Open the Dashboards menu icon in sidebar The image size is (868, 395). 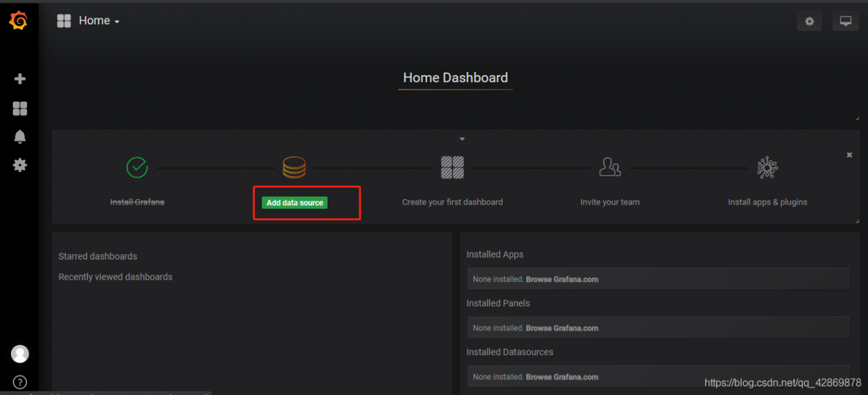(20, 108)
